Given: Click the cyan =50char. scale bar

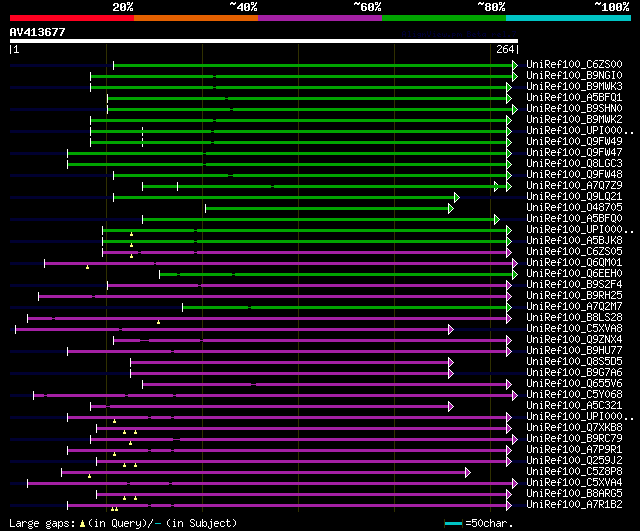Looking at the screenshot, I should tap(453, 523).
